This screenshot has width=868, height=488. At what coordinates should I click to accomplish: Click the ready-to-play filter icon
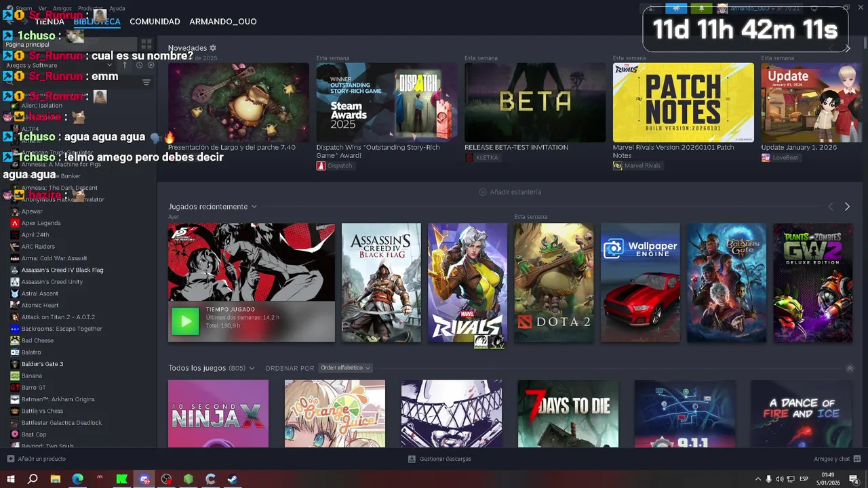(x=151, y=65)
